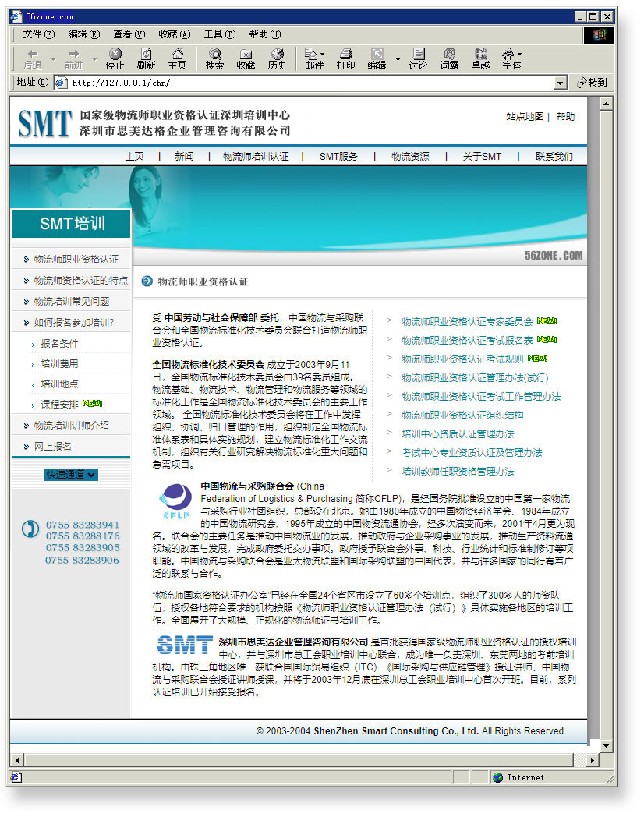Click the 邮件 (Mail) toolbar icon
The width and height of the screenshot is (644, 817).
coord(311,58)
